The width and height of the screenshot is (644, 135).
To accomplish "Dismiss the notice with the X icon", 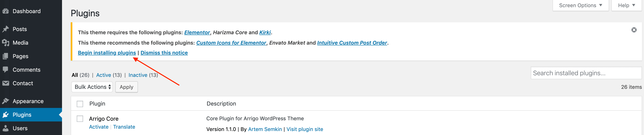I will [x=634, y=30].
